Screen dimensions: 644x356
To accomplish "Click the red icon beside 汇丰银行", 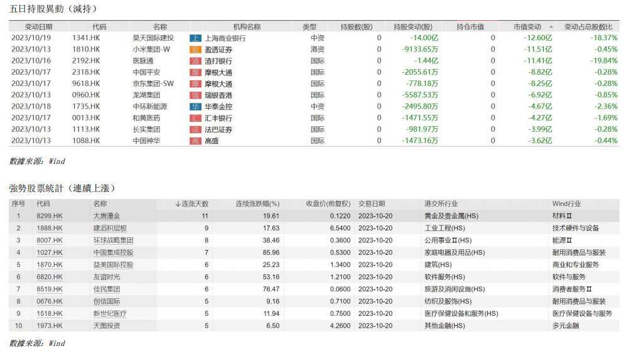I will click(x=195, y=118).
